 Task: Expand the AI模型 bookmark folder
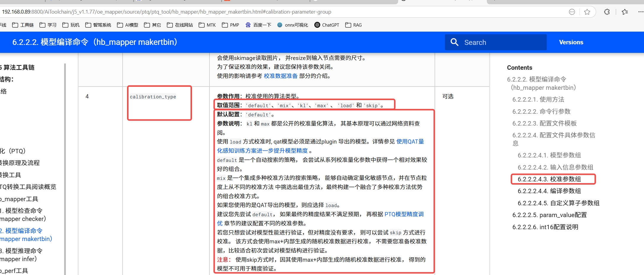(128, 25)
